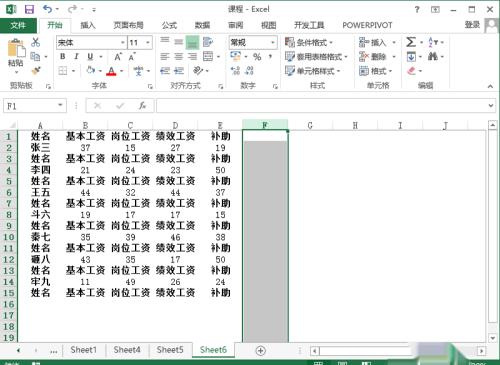Click the Save icon in quick access toolbar
This screenshot has height=365, width=500.
click(29, 9)
